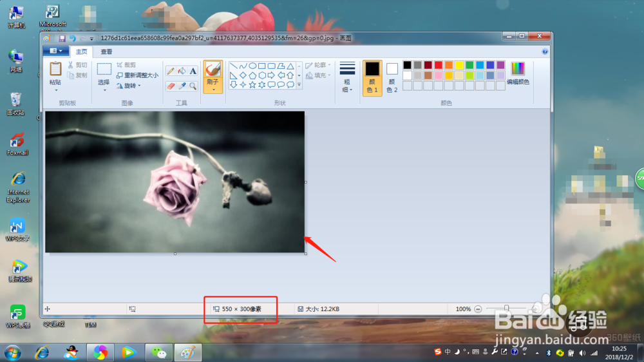The width and height of the screenshot is (644, 362).
Task: Open Resize (重新调整大小) dialog
Action: coord(137,75)
